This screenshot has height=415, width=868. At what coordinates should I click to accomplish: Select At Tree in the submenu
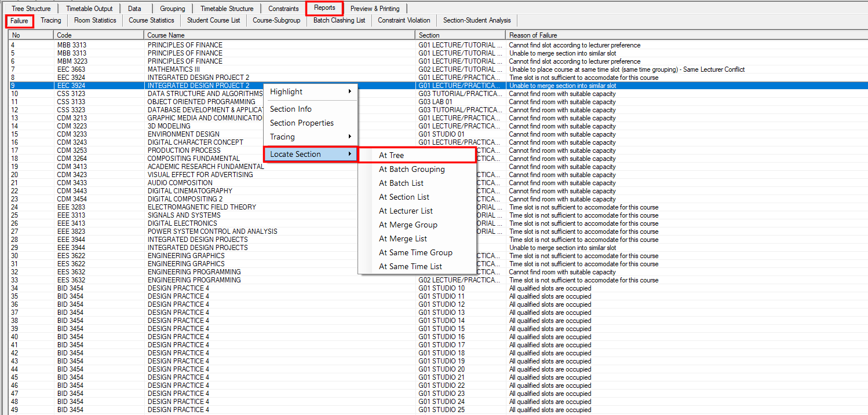coord(417,155)
